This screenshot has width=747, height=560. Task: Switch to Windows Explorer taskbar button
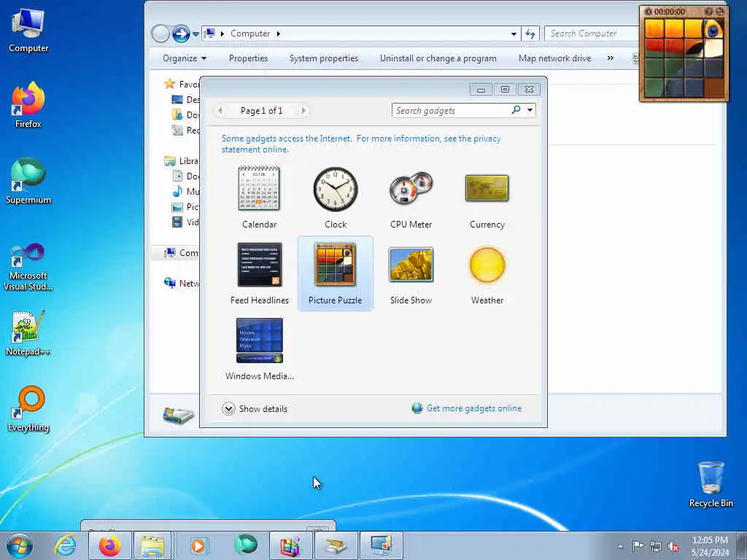152,545
